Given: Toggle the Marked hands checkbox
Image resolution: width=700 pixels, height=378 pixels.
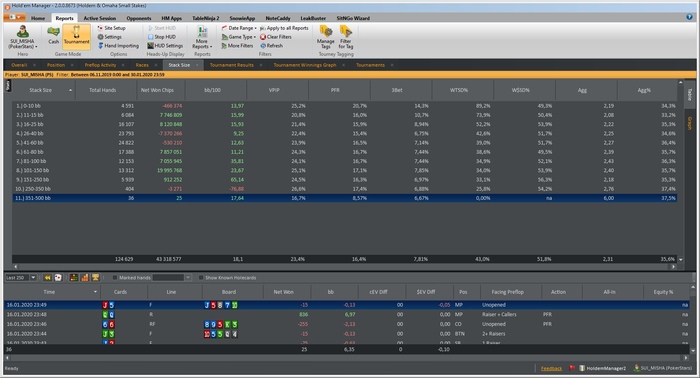Looking at the screenshot, I should tap(115, 278).
